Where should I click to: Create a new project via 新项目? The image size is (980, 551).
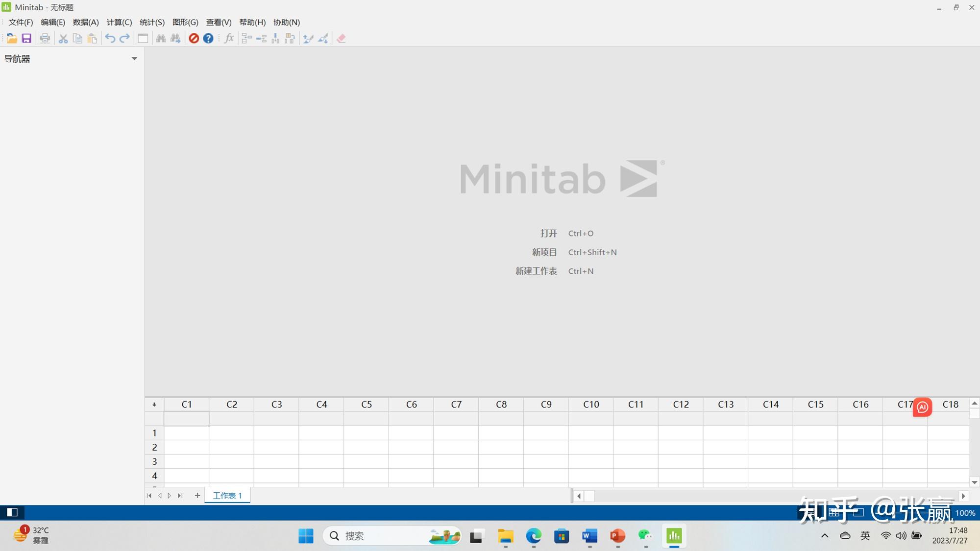click(x=544, y=252)
